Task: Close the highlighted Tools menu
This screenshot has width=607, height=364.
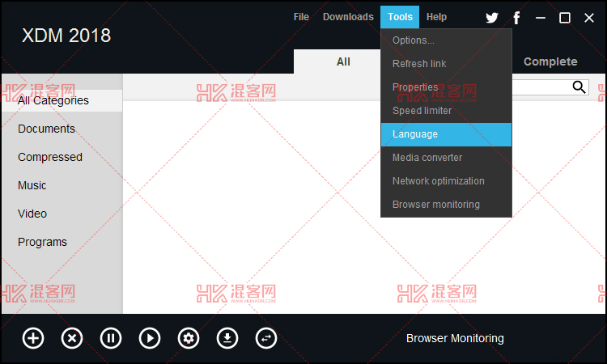Action: point(400,17)
